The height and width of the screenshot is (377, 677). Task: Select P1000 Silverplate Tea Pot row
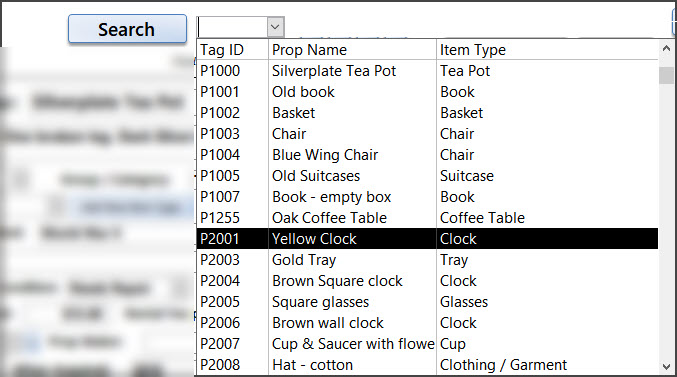[x=427, y=71]
